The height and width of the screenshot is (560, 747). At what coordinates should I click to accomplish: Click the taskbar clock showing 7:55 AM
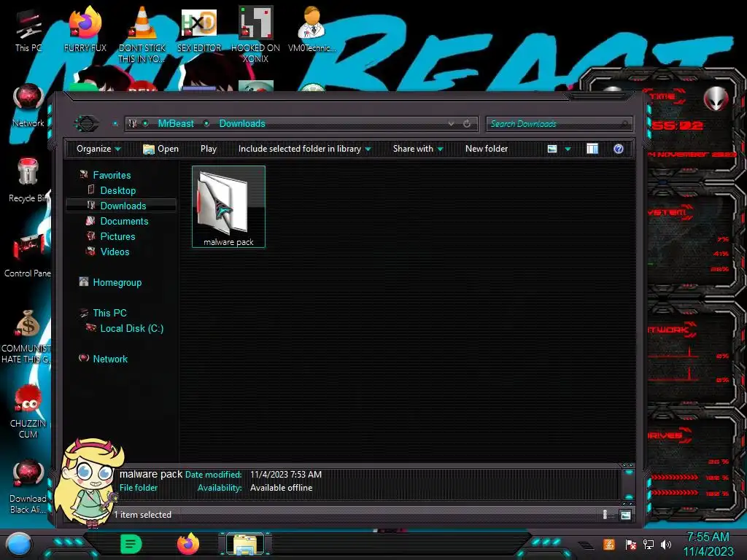pyautogui.click(x=708, y=544)
